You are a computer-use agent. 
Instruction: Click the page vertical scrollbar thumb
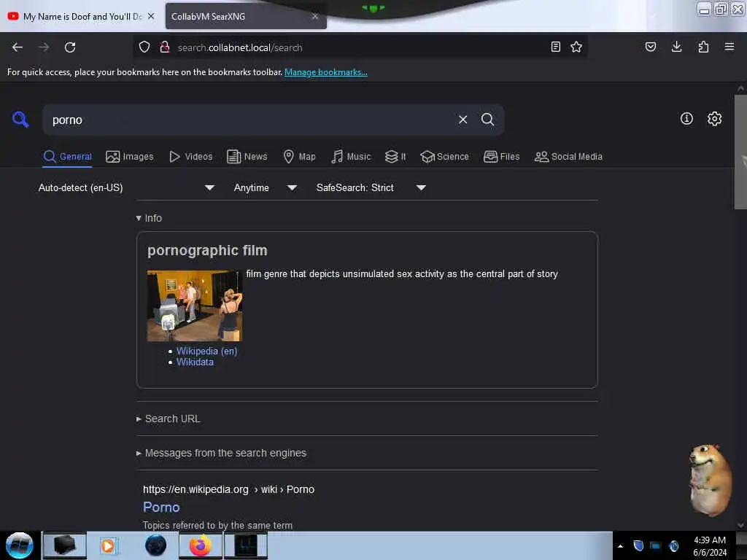tap(740, 152)
